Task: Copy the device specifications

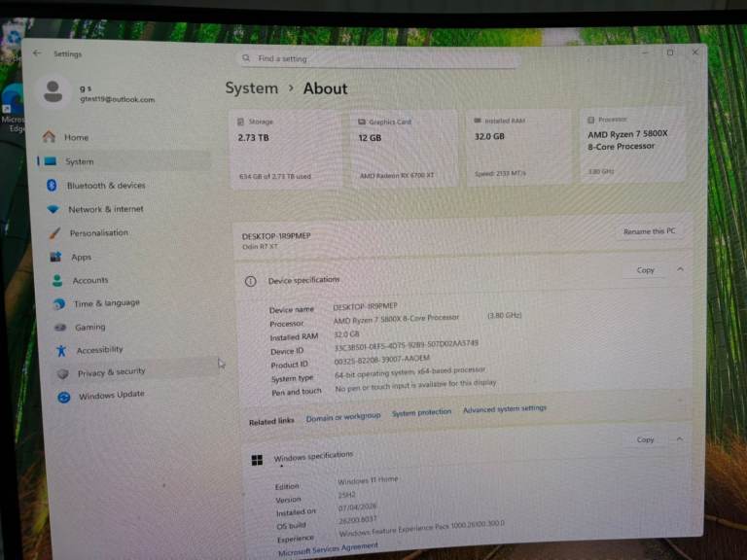Action: point(645,270)
